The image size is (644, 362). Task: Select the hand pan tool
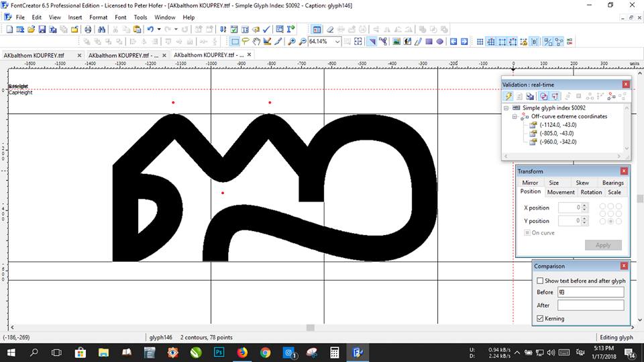point(257,42)
